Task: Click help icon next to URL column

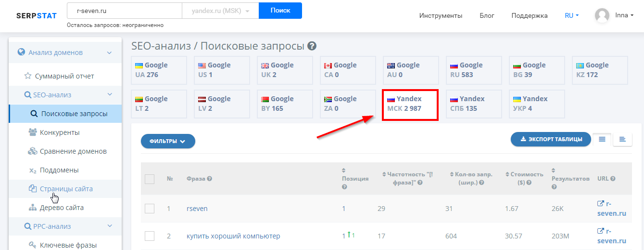Action: [613, 179]
